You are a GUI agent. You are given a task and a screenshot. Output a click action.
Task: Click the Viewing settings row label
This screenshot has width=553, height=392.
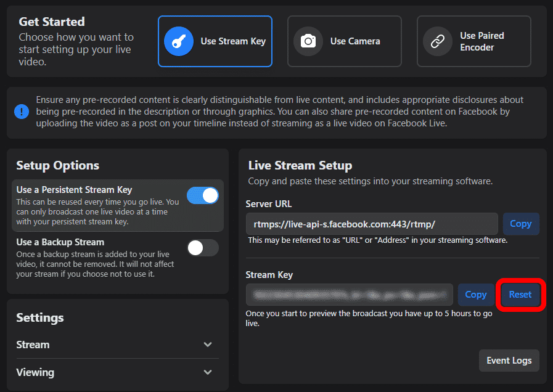(x=35, y=372)
